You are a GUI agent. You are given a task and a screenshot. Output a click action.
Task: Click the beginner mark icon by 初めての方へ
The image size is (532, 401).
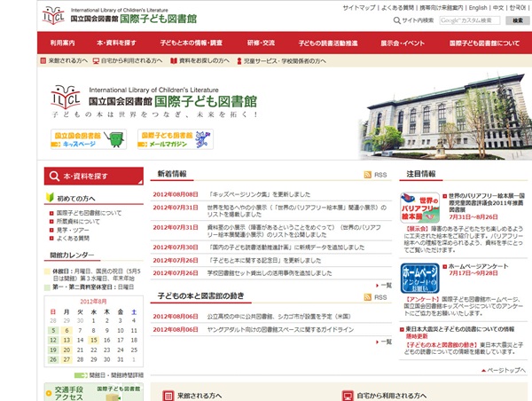(x=50, y=197)
